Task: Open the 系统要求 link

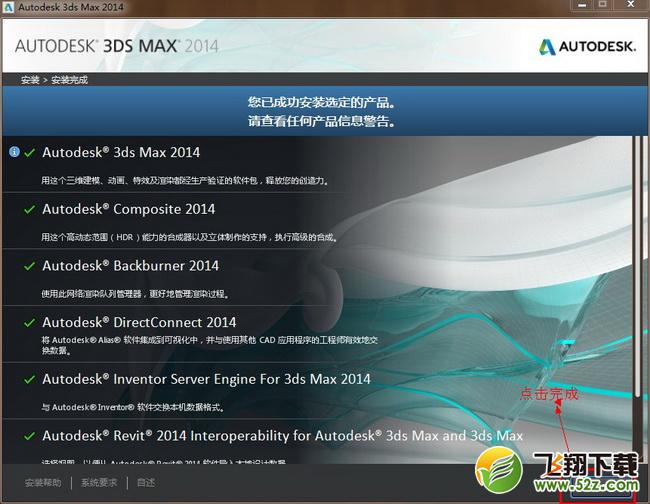Action: [99, 482]
